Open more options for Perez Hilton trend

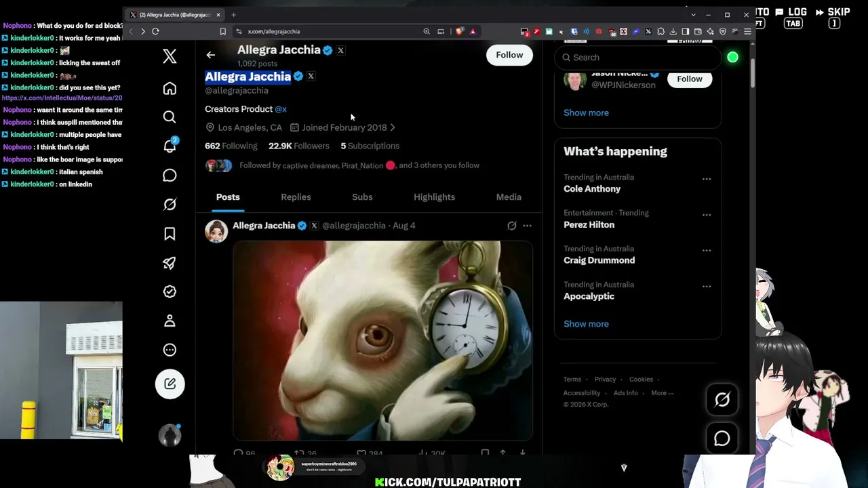click(707, 215)
